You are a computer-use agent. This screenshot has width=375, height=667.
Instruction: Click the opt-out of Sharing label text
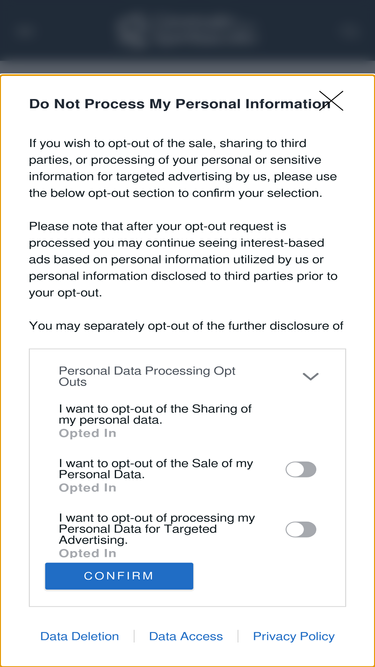coord(155,414)
